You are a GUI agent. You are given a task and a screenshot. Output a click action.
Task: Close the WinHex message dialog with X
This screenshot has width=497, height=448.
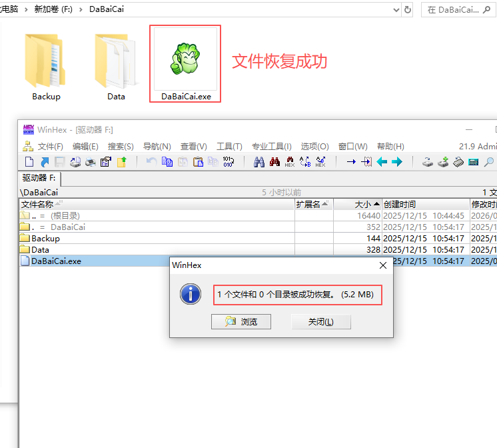pos(383,265)
